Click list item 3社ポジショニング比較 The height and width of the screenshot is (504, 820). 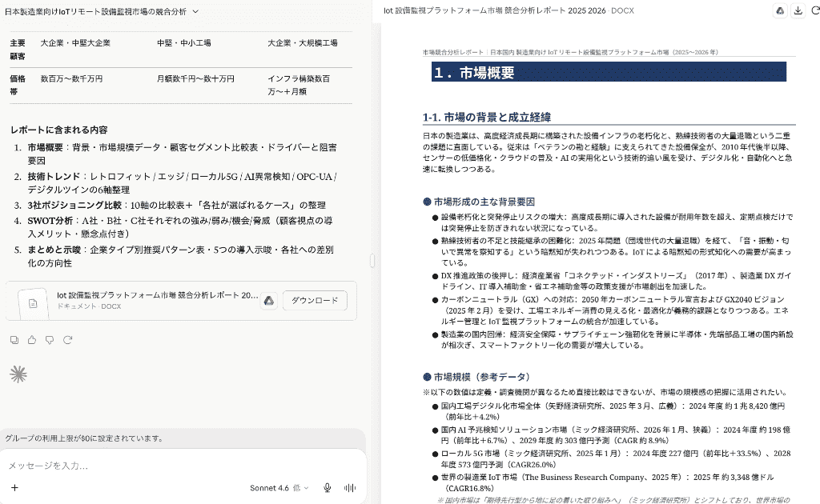coord(176,206)
